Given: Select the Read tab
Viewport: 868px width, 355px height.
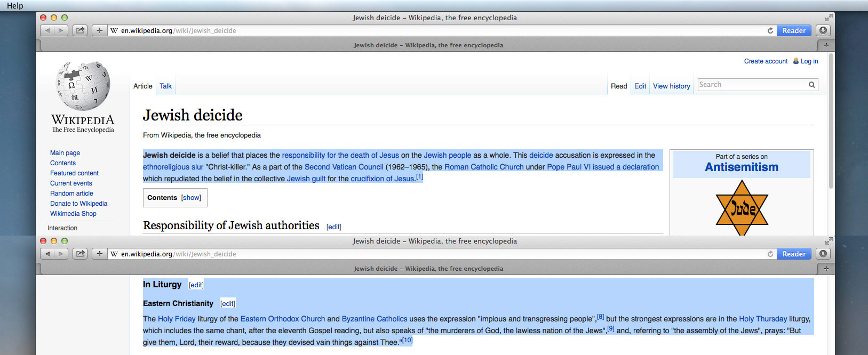Looking at the screenshot, I should tap(619, 86).
